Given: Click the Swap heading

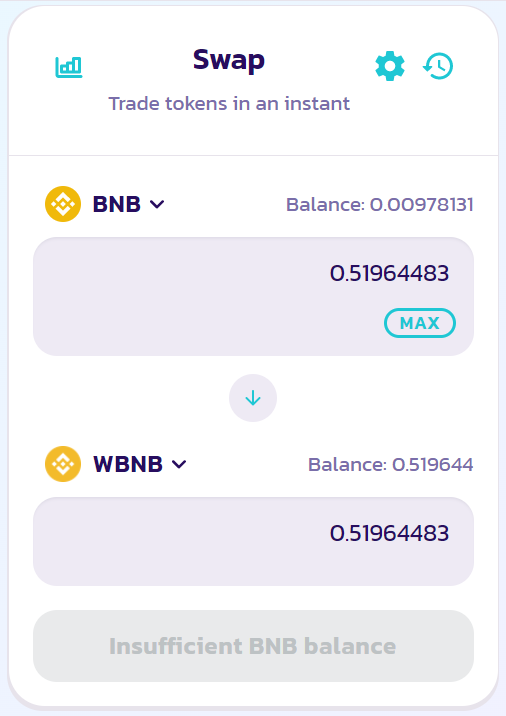Looking at the screenshot, I should (229, 61).
